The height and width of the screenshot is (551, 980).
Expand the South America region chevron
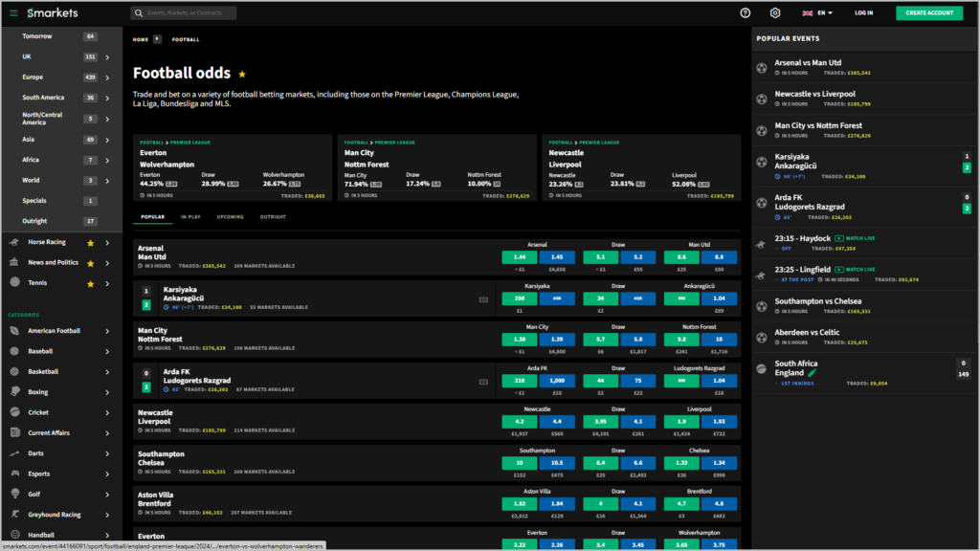[107, 99]
